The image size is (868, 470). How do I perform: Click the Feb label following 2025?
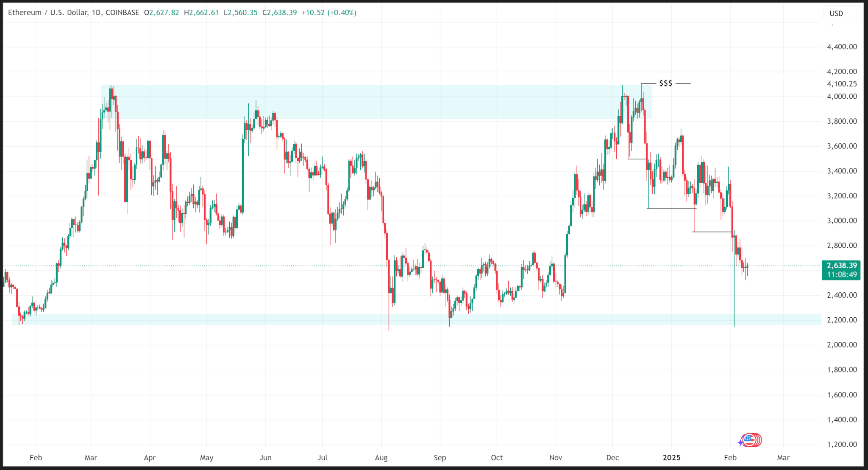730,458
